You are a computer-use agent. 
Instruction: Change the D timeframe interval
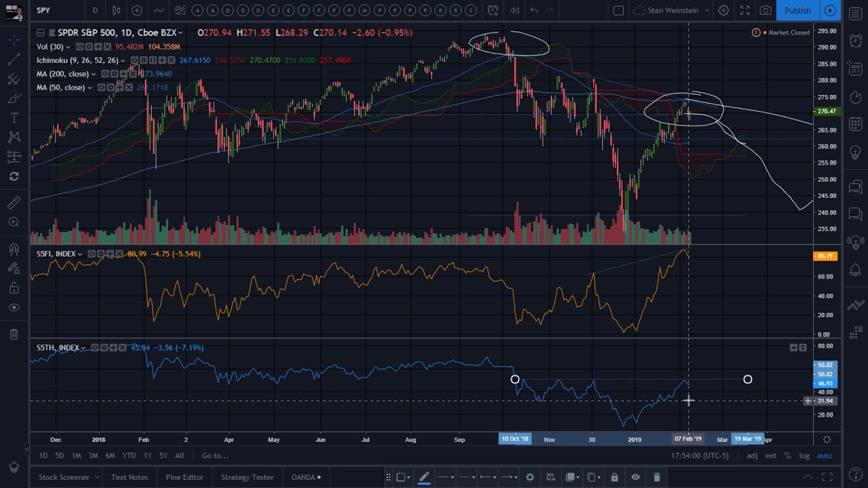click(95, 10)
